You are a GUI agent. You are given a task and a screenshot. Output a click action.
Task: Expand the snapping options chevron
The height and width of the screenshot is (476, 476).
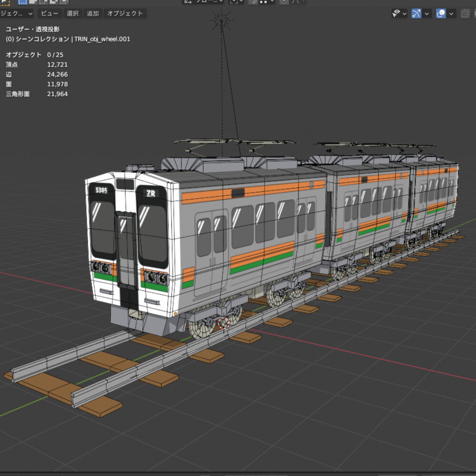click(271, 2)
